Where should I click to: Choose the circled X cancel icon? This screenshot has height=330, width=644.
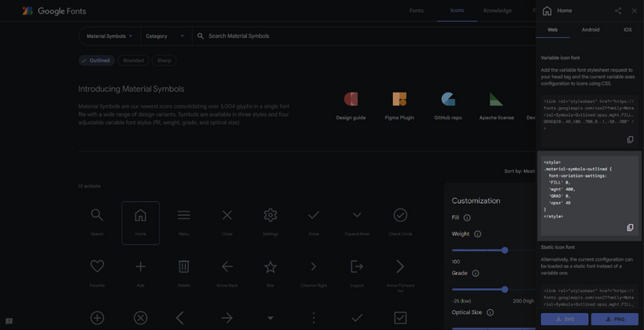click(140, 318)
